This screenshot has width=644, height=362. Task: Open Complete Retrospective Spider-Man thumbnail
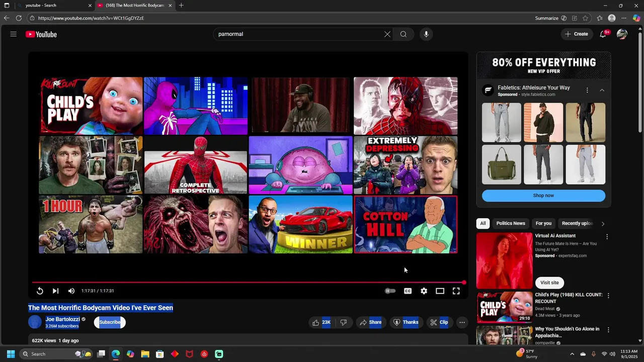[x=196, y=165]
